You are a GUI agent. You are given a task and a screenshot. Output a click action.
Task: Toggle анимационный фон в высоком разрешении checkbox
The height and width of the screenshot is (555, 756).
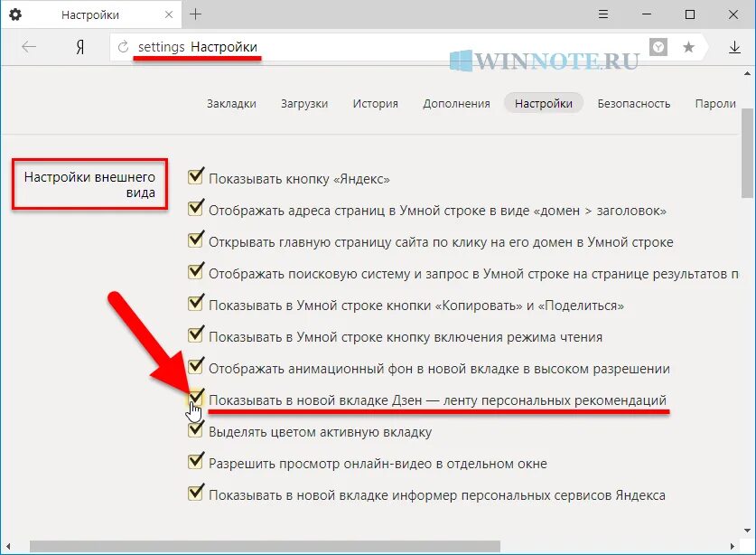point(195,367)
